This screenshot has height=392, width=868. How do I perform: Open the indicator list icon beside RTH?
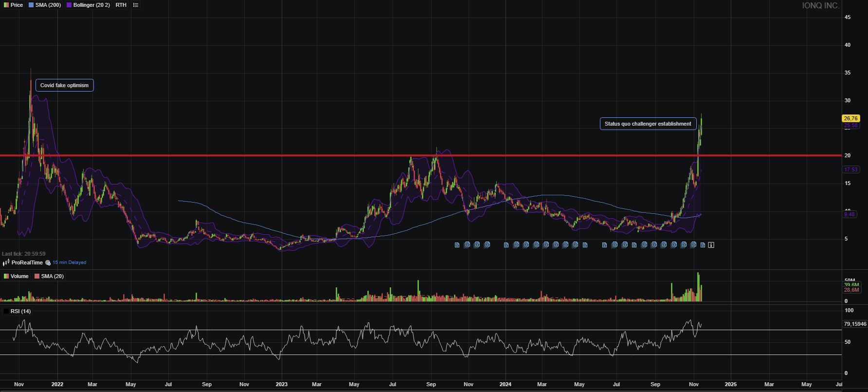click(136, 5)
